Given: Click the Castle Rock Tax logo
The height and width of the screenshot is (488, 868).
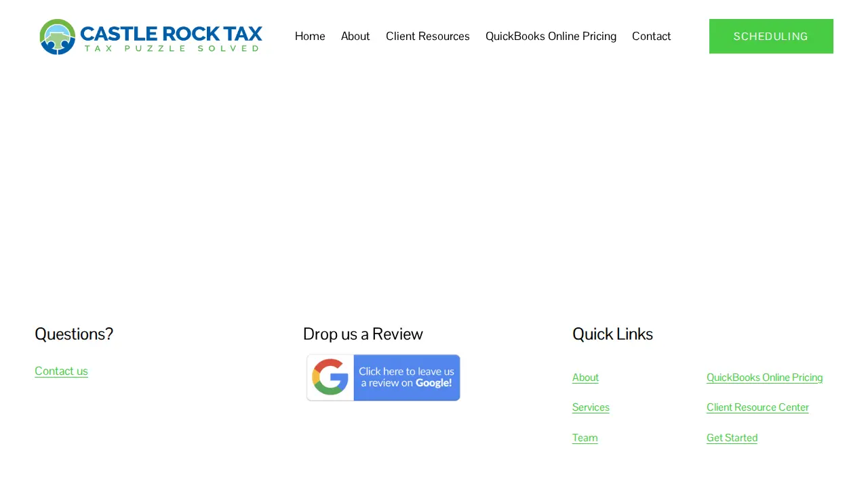Looking at the screenshot, I should [151, 37].
